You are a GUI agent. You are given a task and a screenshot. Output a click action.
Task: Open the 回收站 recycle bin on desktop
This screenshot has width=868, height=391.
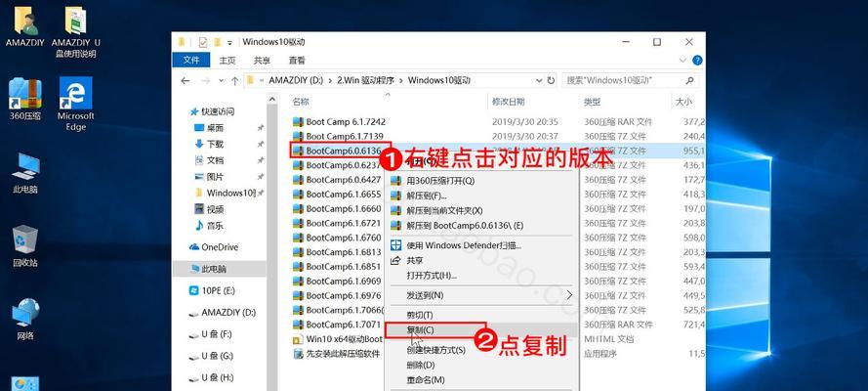[x=25, y=246]
